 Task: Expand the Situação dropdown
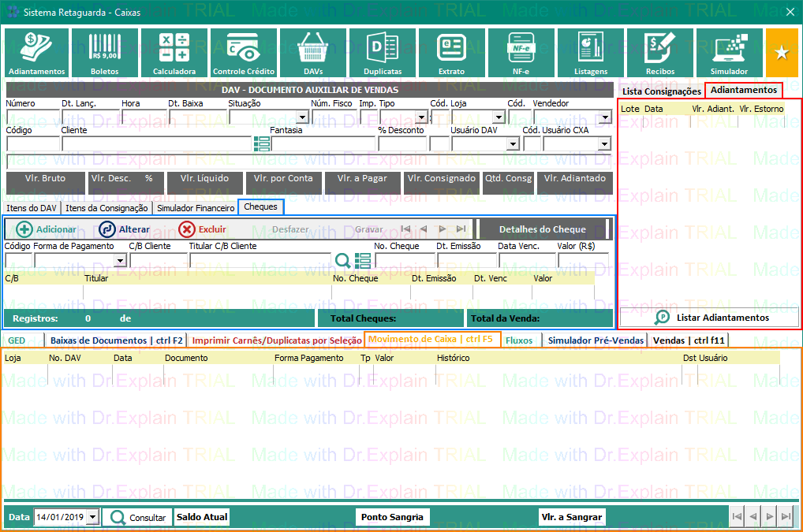tap(302, 118)
